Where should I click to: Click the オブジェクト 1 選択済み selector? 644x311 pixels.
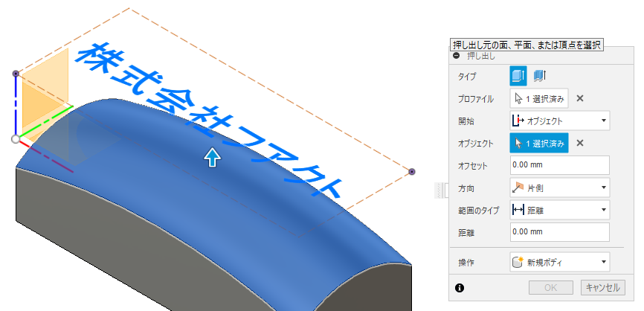coord(539,143)
